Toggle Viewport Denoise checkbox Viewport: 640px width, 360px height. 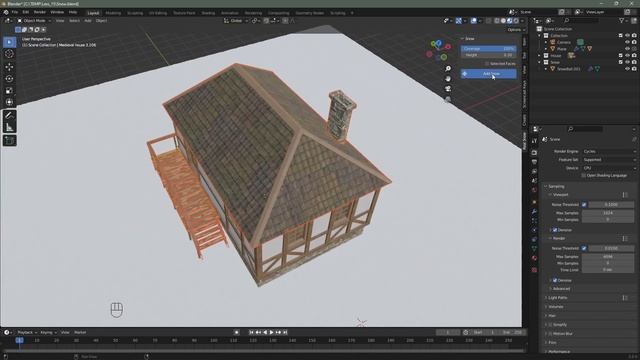tap(555, 230)
